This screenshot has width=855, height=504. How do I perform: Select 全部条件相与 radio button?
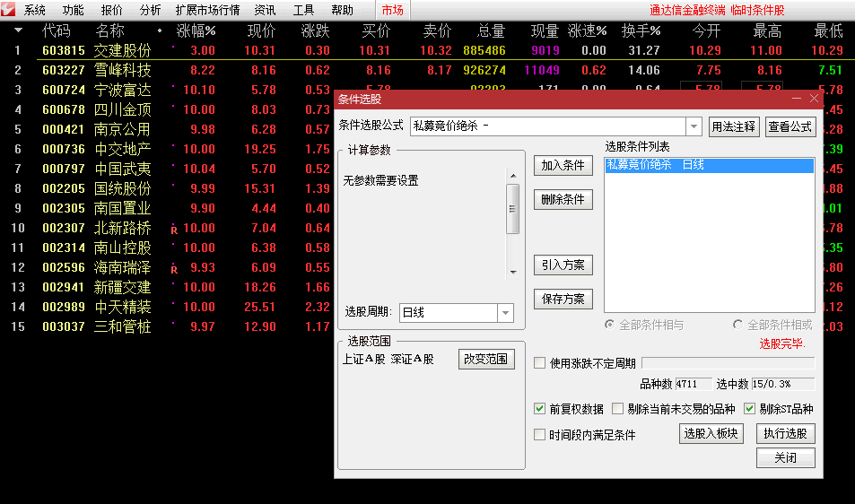click(609, 325)
